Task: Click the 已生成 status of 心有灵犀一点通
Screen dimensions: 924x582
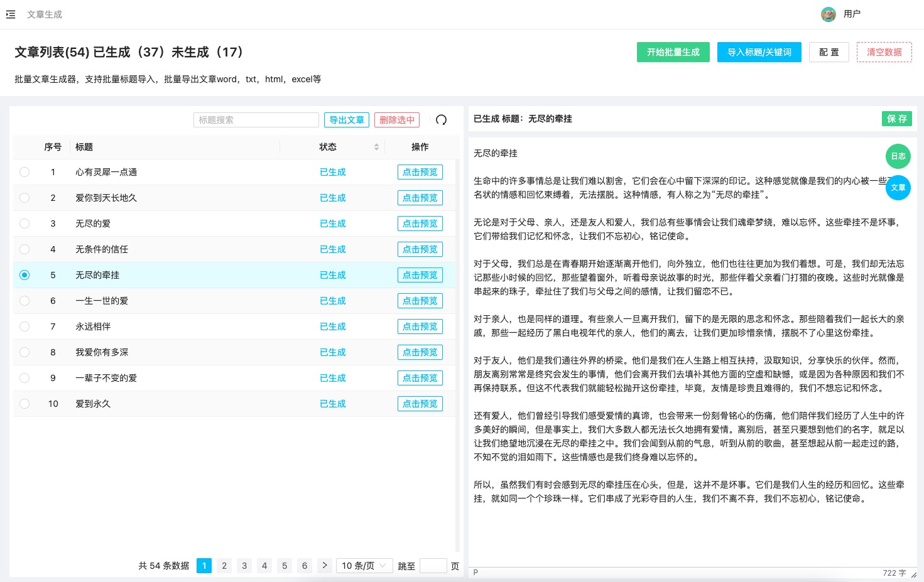Action: click(333, 172)
